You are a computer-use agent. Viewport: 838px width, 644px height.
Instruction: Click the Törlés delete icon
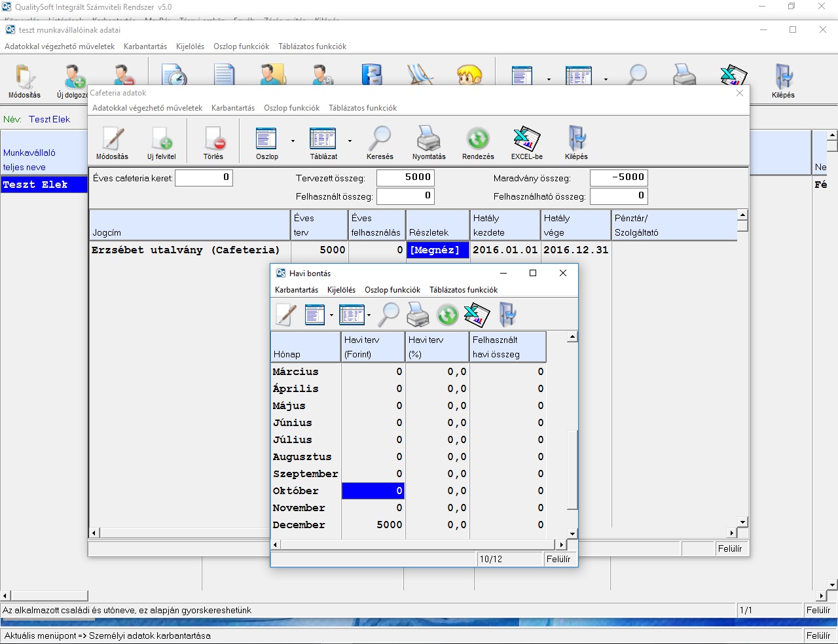pyautogui.click(x=213, y=142)
